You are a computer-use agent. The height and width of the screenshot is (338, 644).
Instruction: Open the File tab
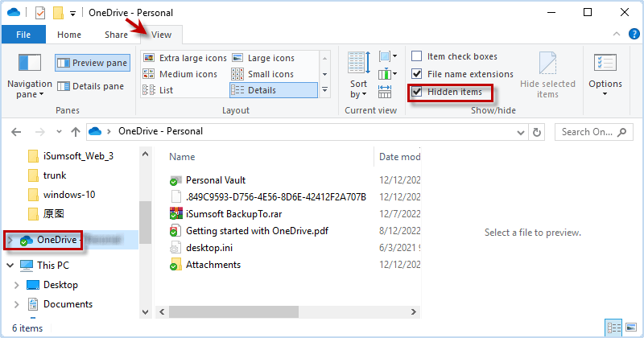pos(23,35)
